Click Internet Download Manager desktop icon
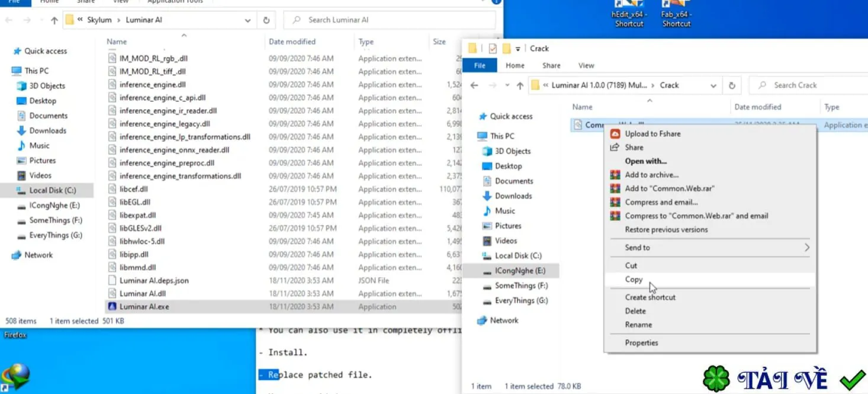 pos(16,376)
